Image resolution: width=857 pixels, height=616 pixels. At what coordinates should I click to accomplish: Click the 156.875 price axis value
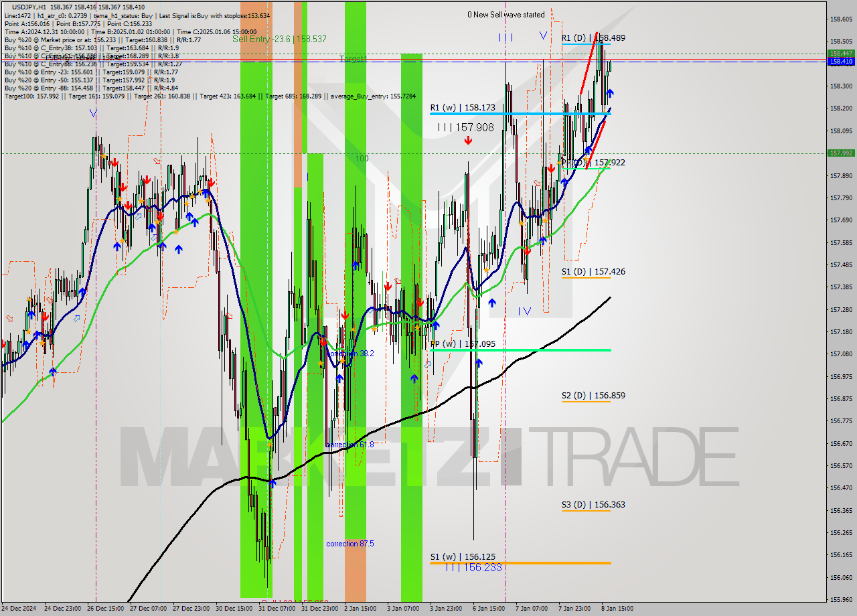click(x=841, y=398)
